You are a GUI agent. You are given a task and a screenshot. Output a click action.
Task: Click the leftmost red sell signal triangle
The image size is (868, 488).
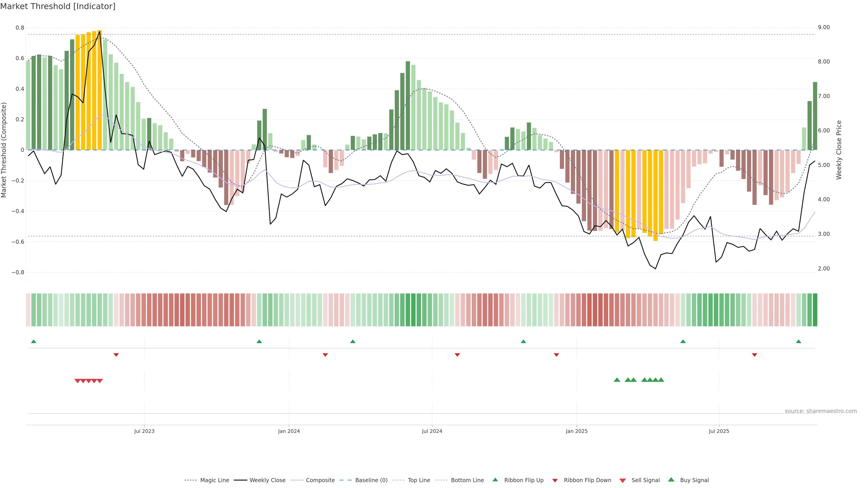pyautogui.click(x=77, y=381)
